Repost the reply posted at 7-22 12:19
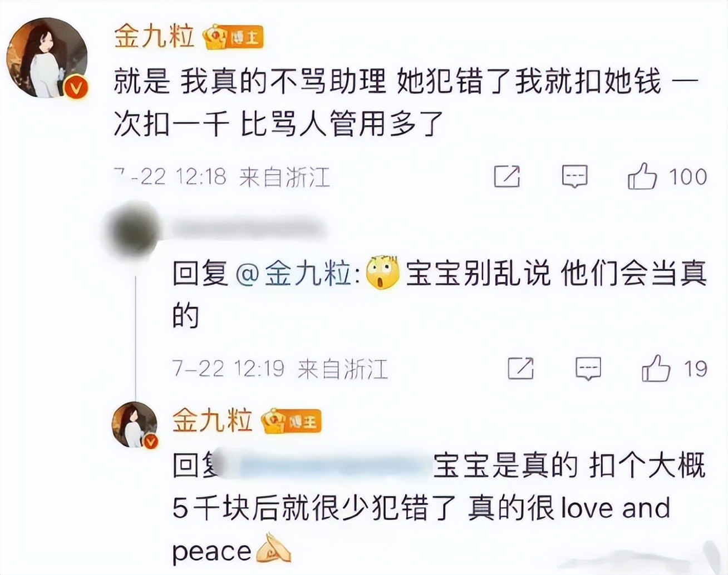 (521, 368)
